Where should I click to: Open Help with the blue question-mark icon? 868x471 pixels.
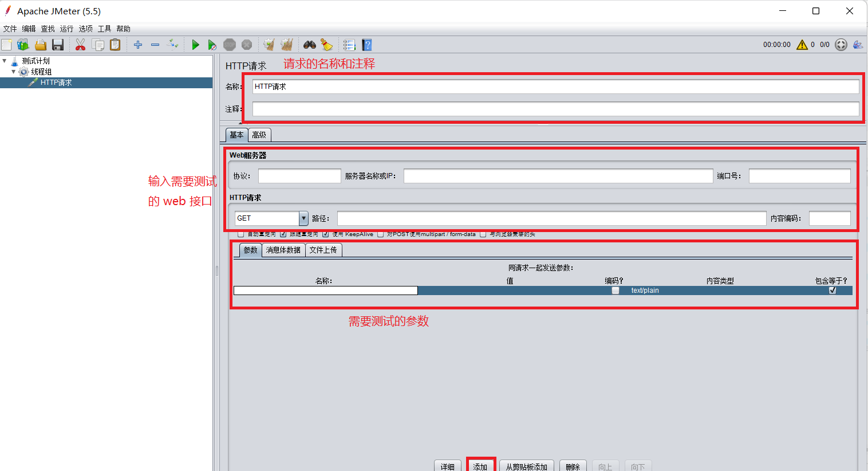point(367,45)
